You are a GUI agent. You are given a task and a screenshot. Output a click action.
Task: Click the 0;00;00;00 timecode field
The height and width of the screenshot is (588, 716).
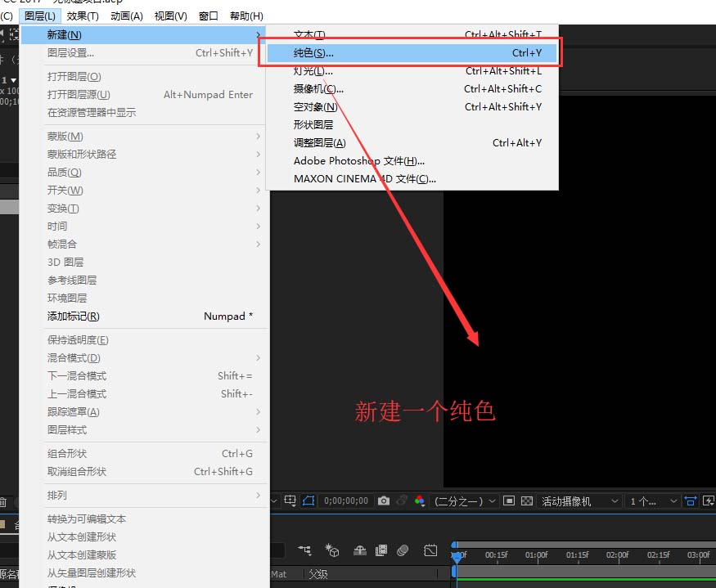click(x=346, y=500)
